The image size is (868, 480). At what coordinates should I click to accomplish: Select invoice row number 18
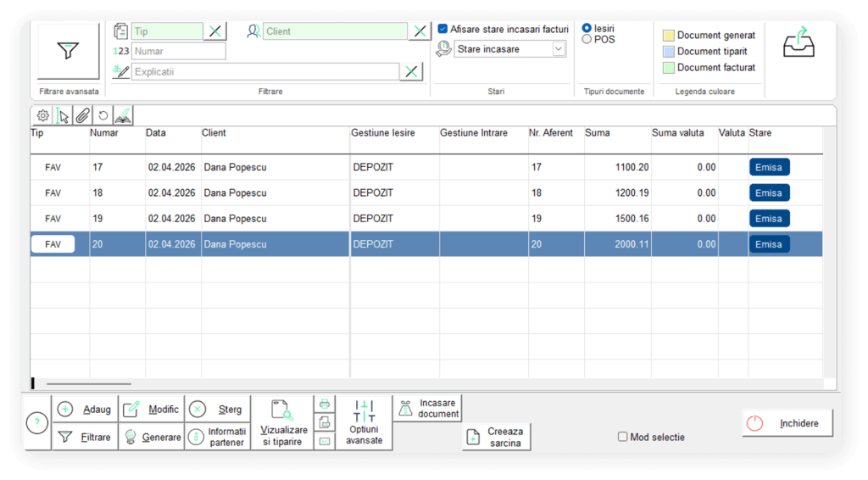[426, 193]
